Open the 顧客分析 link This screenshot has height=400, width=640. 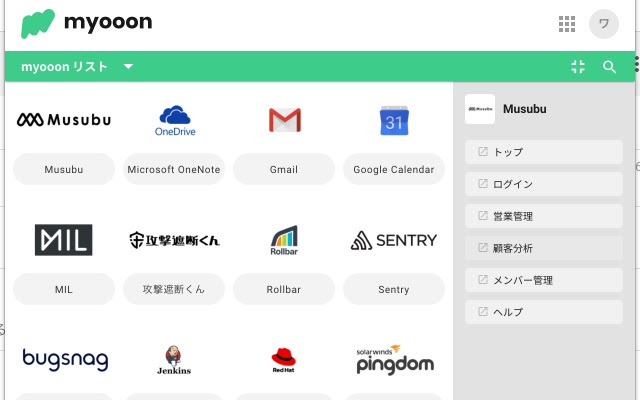pos(544,248)
